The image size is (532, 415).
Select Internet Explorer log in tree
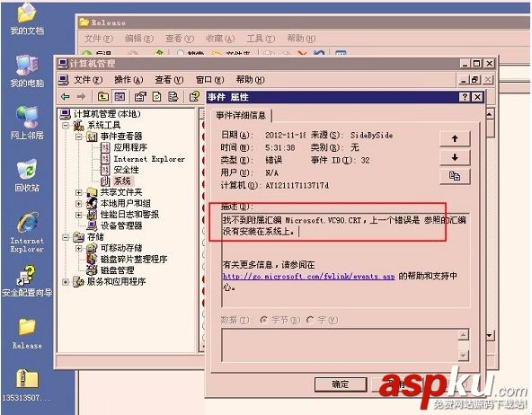149,159
